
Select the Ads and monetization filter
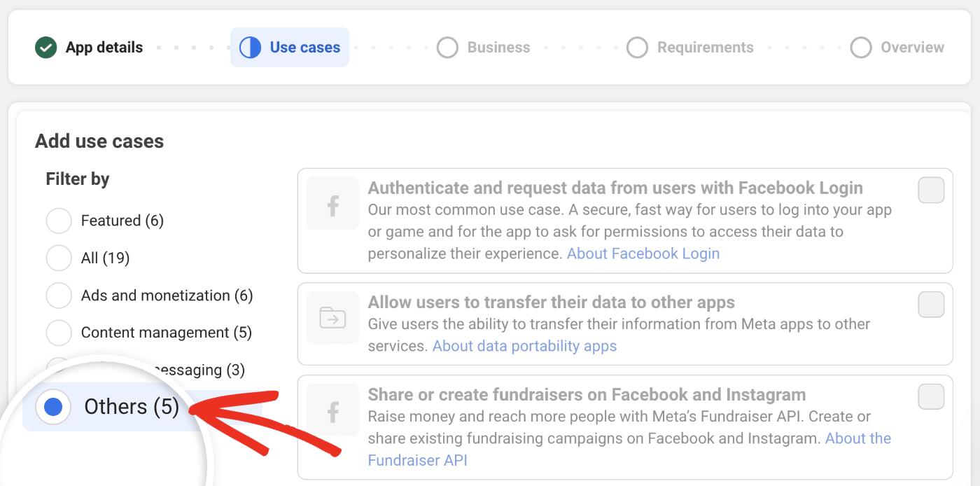tap(59, 296)
